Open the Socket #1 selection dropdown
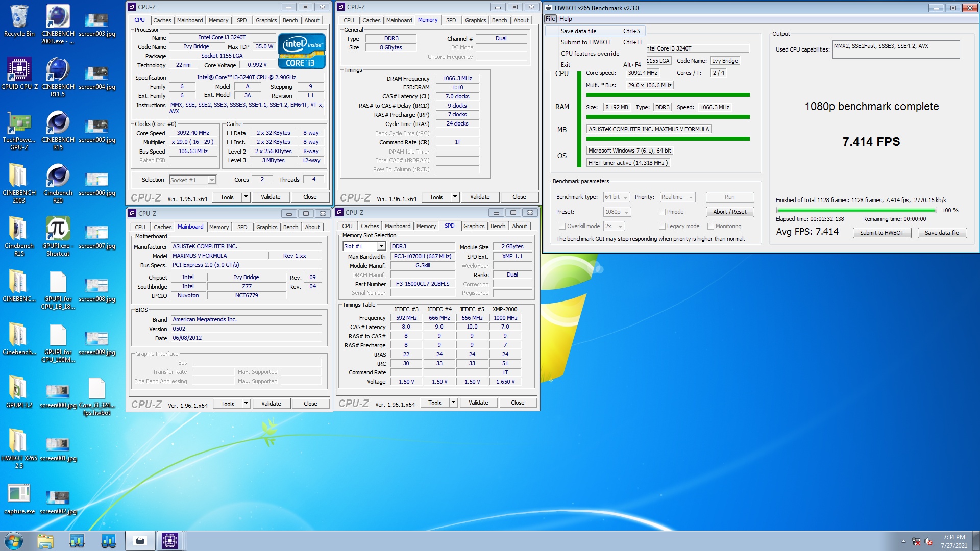Image resolution: width=980 pixels, height=551 pixels. pyautogui.click(x=192, y=180)
